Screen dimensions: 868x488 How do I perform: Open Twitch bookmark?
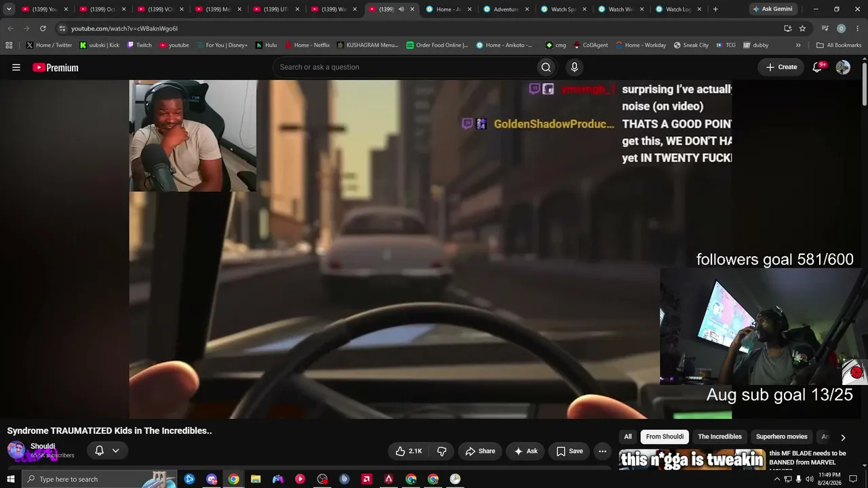[139, 45]
